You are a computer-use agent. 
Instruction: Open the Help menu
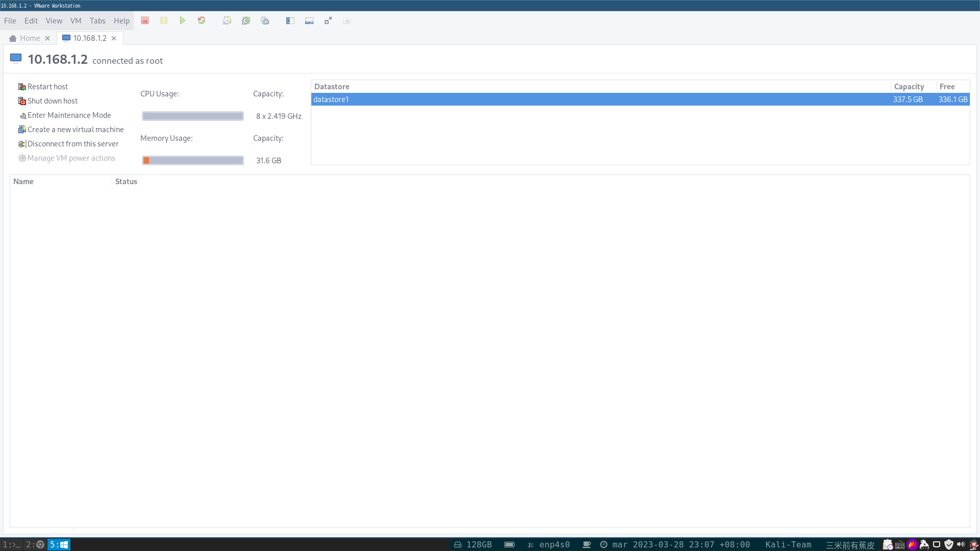[121, 21]
